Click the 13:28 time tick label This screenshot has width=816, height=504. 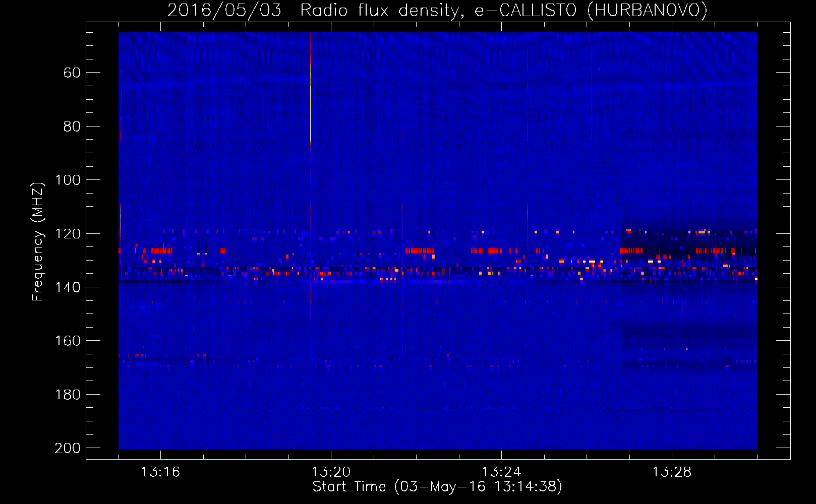click(x=672, y=472)
